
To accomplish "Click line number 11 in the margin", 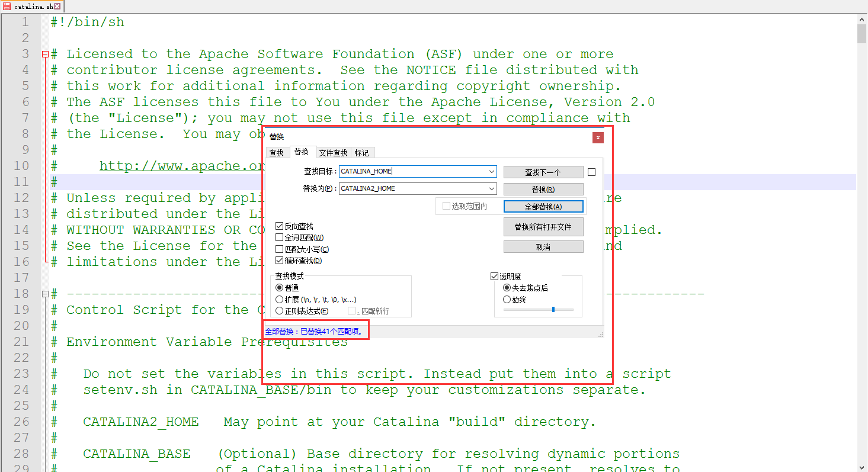I will [x=21, y=182].
